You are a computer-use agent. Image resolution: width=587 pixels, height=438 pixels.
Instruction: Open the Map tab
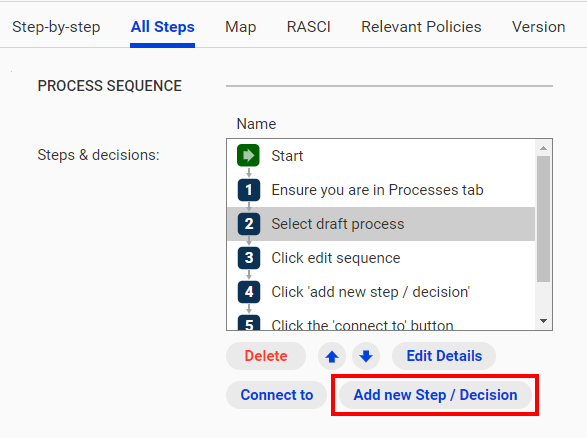point(240,27)
